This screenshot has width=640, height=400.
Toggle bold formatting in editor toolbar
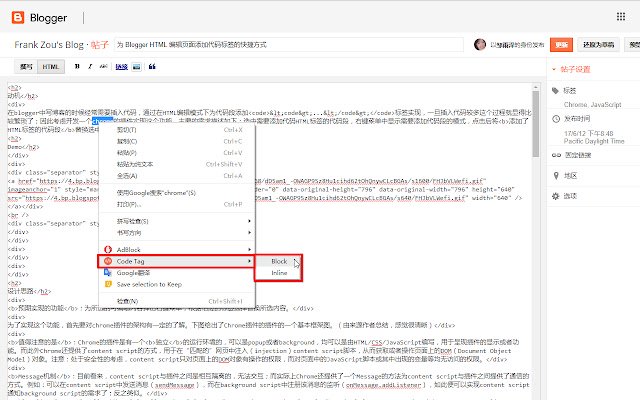click(77, 67)
